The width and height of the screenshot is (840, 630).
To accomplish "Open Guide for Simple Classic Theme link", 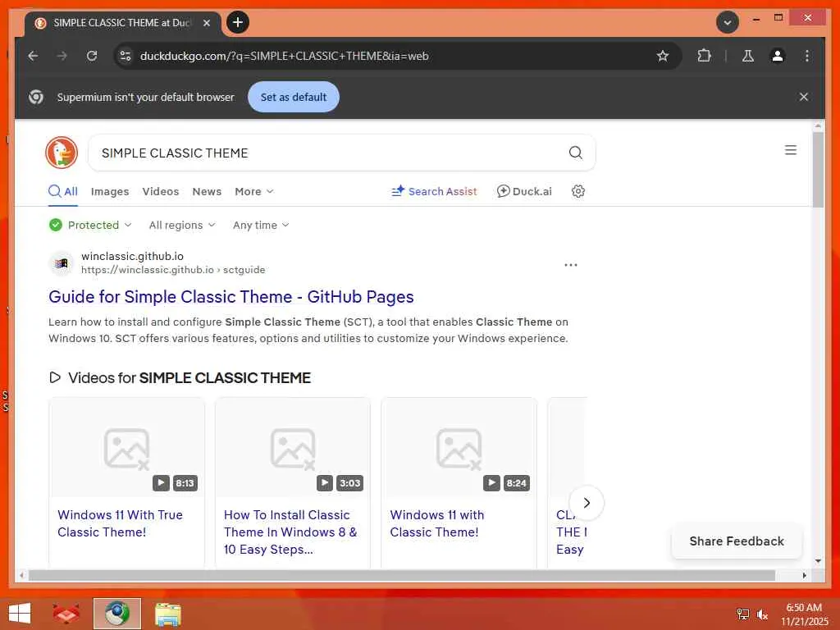I will coord(231,297).
